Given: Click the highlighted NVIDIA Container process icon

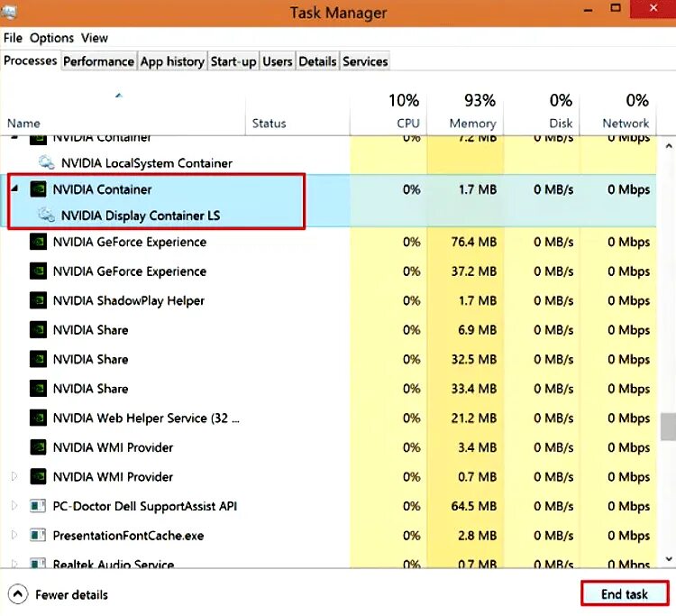Looking at the screenshot, I should 38,188.
